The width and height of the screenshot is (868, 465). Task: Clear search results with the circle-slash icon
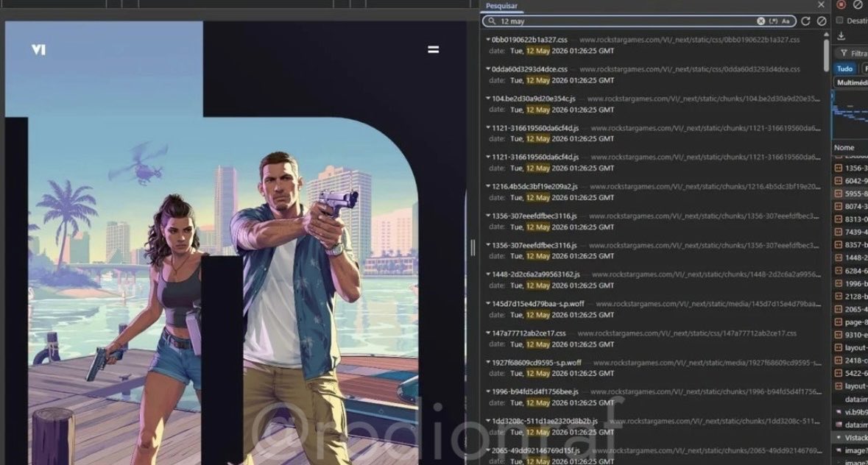pos(822,21)
